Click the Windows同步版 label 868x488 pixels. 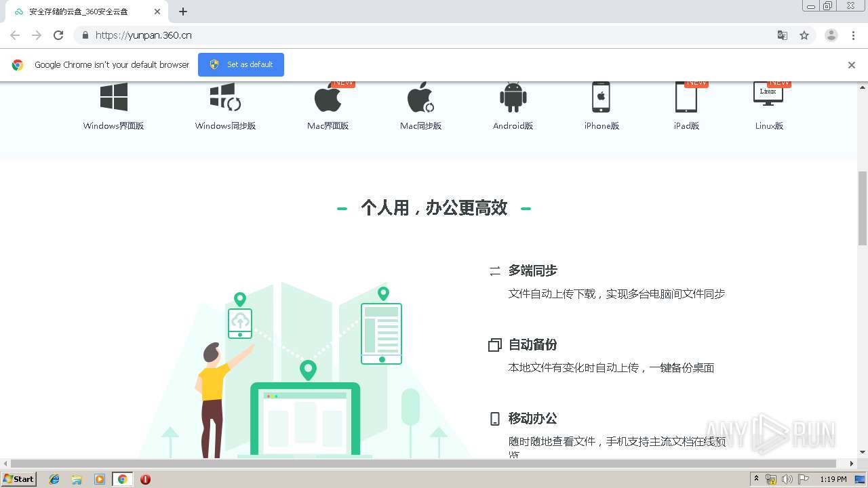pyautogui.click(x=225, y=126)
